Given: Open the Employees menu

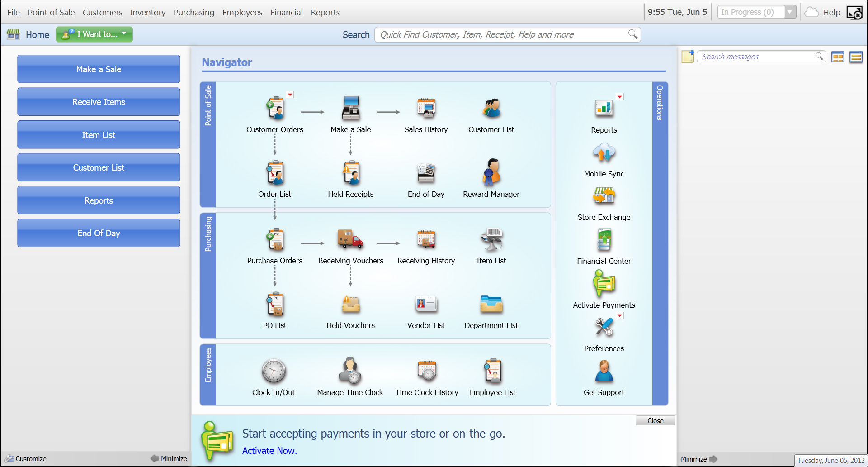Looking at the screenshot, I should pyautogui.click(x=242, y=12).
